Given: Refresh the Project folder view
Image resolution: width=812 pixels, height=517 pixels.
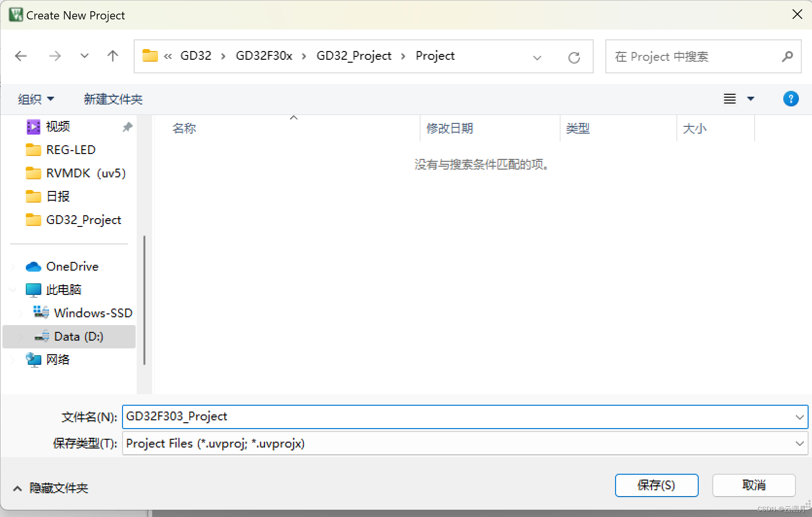Looking at the screenshot, I should (574, 57).
